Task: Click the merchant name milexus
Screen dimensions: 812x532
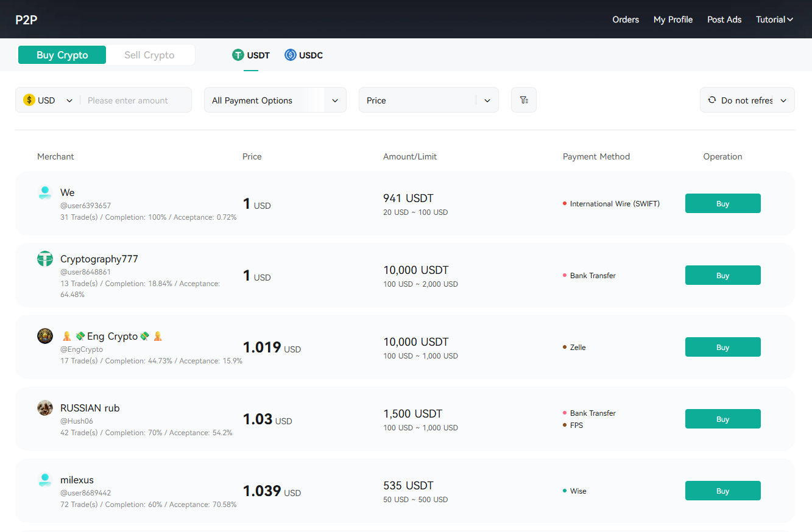Action: (77, 480)
